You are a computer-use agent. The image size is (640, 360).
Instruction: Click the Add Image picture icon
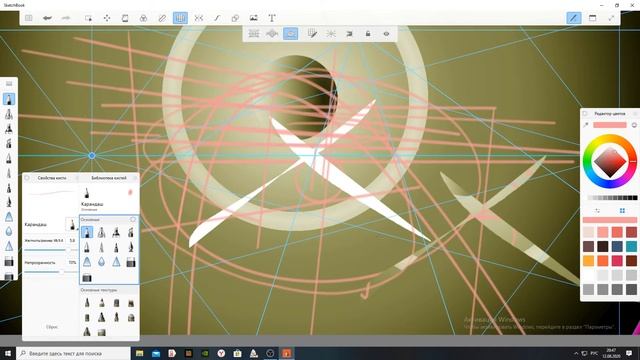(253, 18)
